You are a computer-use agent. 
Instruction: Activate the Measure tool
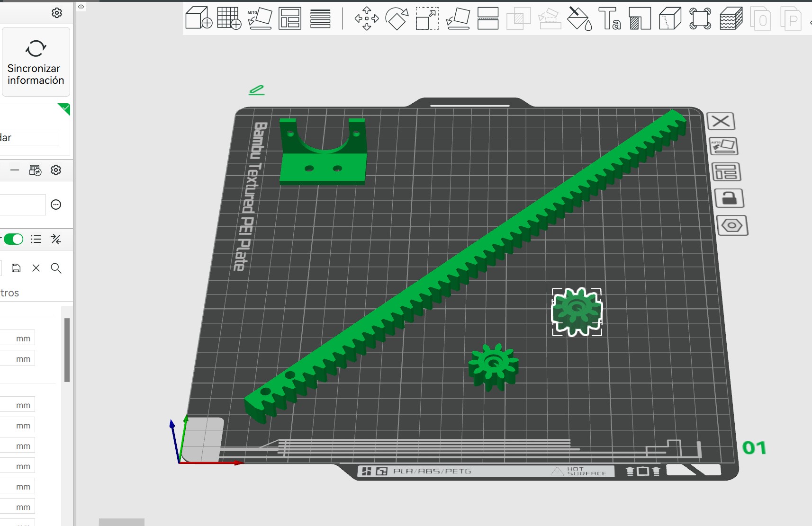tap(700, 18)
